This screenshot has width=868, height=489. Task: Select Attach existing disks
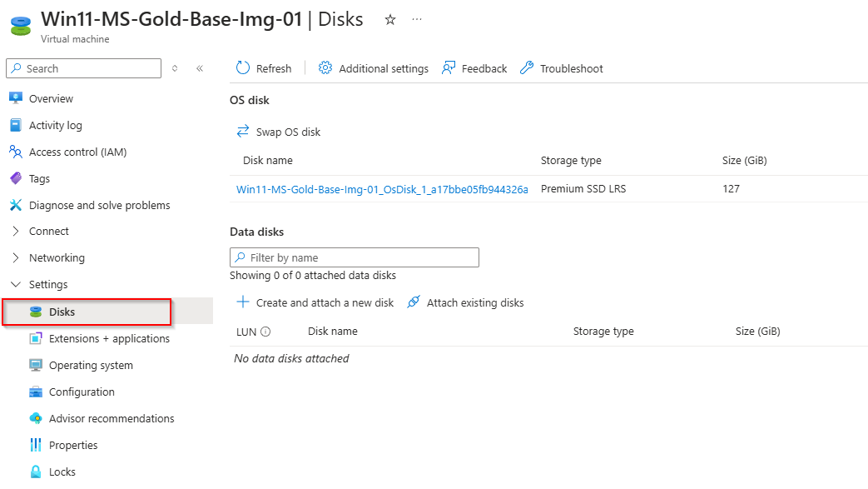pyautogui.click(x=465, y=302)
